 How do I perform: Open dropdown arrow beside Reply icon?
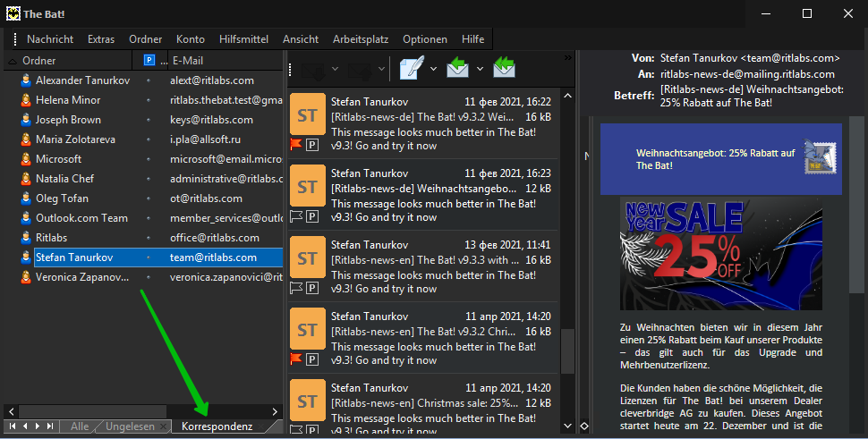[x=480, y=69]
